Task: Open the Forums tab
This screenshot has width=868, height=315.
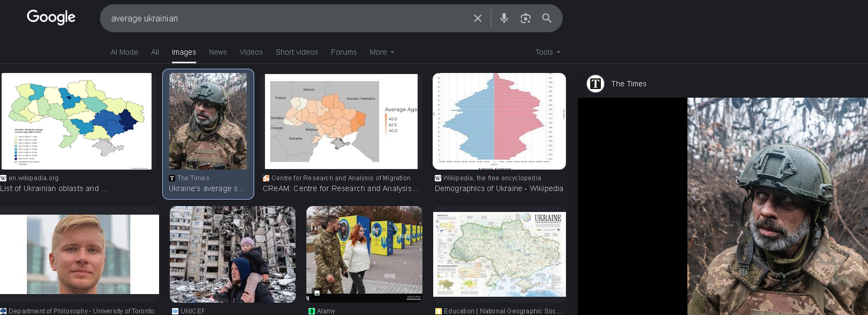Action: coord(344,52)
